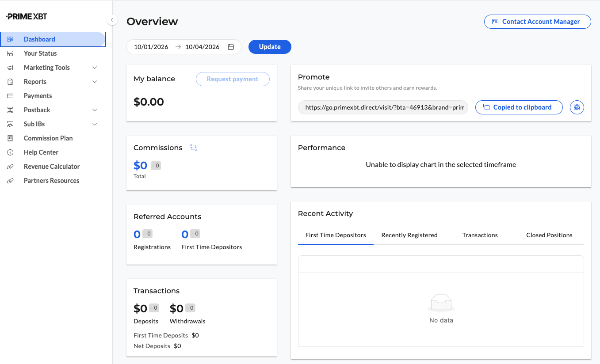This screenshot has height=364, width=600.
Task: Click the No data placeholder text
Action: coord(441,320)
